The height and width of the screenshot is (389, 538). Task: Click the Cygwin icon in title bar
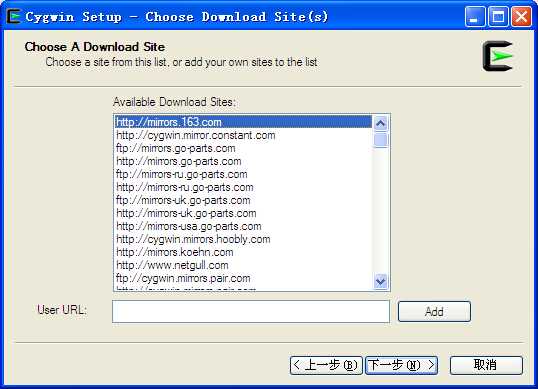click(x=14, y=16)
